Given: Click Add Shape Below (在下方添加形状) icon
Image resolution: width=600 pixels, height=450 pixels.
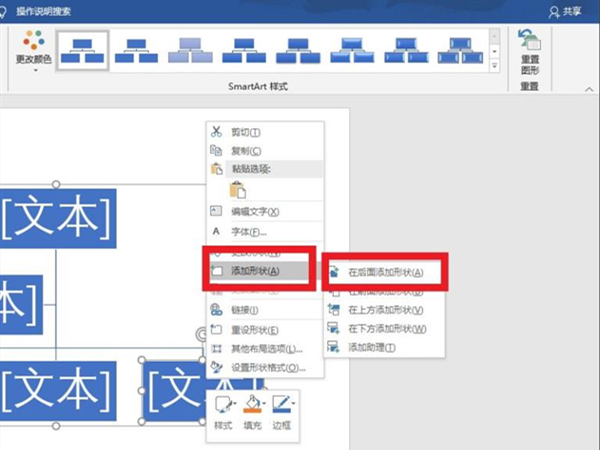Looking at the screenshot, I should coord(334,328).
